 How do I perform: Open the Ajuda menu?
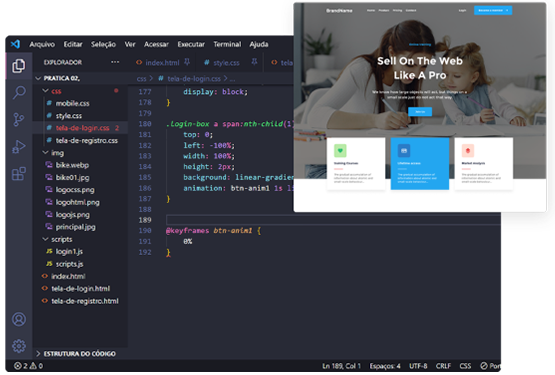click(259, 44)
